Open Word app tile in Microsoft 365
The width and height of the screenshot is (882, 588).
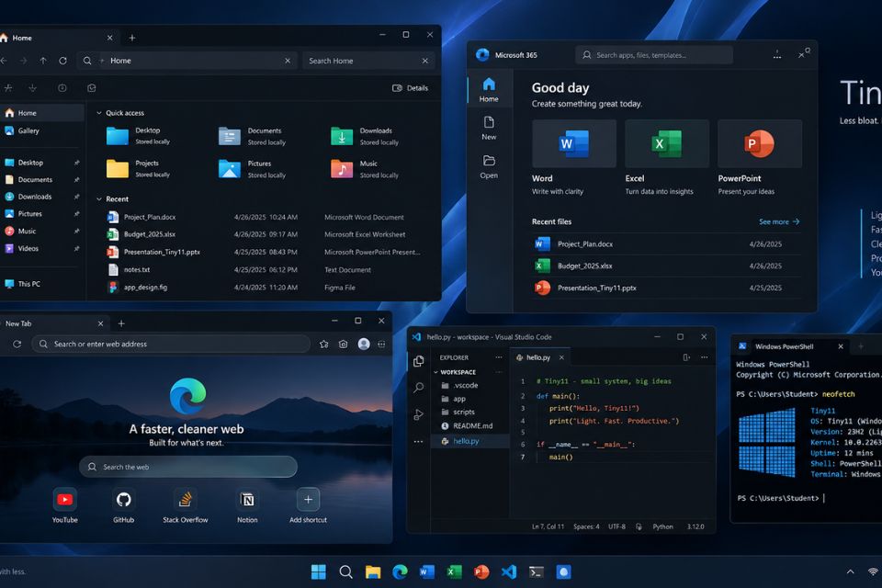tap(573, 143)
